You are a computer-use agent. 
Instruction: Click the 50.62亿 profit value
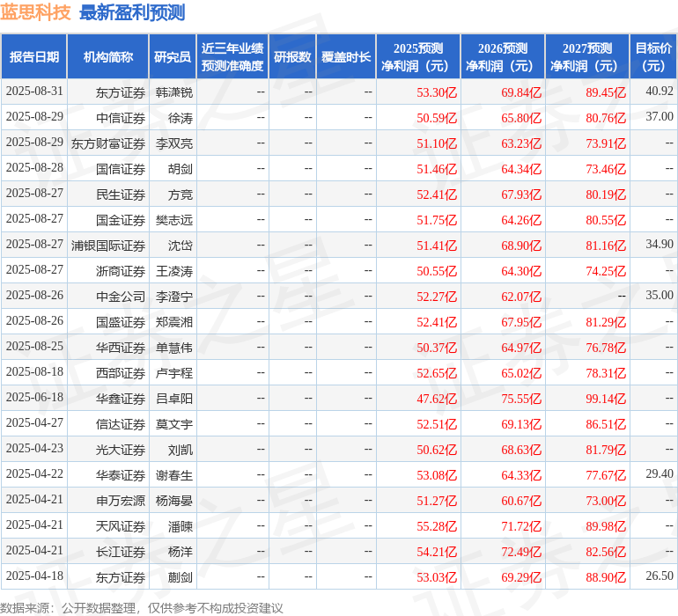[437, 450]
